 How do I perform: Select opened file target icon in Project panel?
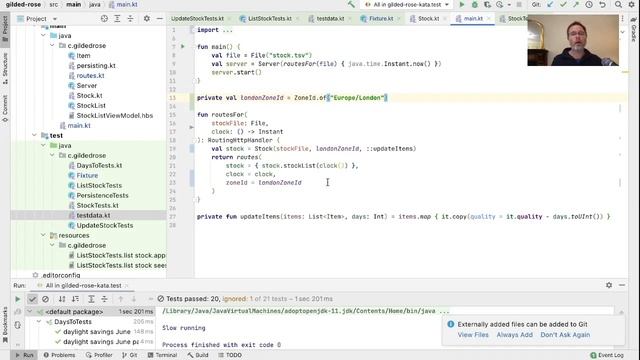pos(104,18)
